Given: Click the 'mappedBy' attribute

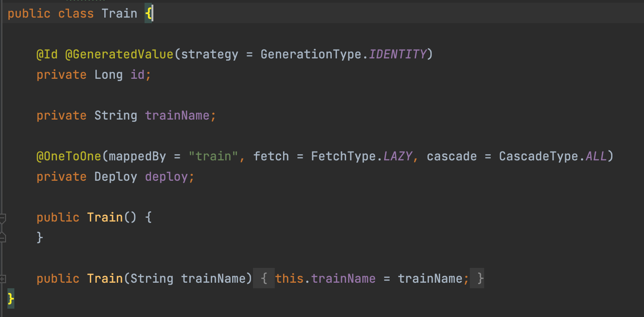Looking at the screenshot, I should pos(137,156).
